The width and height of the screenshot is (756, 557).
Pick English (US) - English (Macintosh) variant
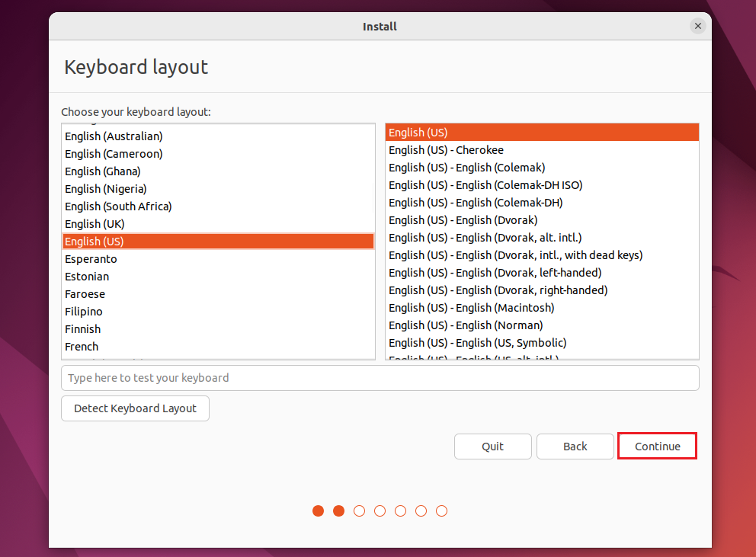click(x=471, y=307)
